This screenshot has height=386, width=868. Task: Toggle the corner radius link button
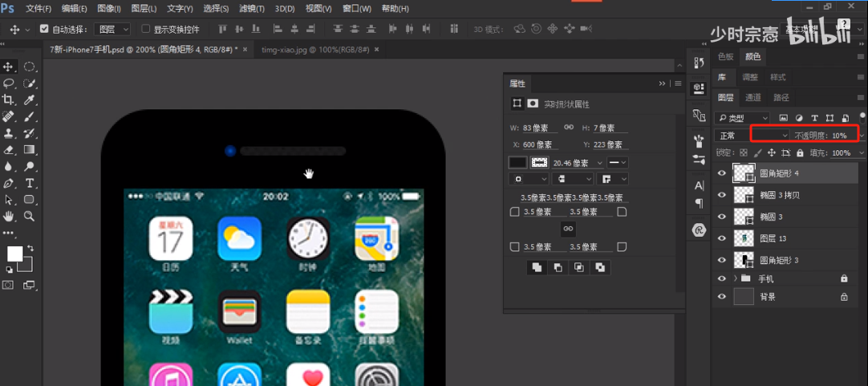[568, 228]
